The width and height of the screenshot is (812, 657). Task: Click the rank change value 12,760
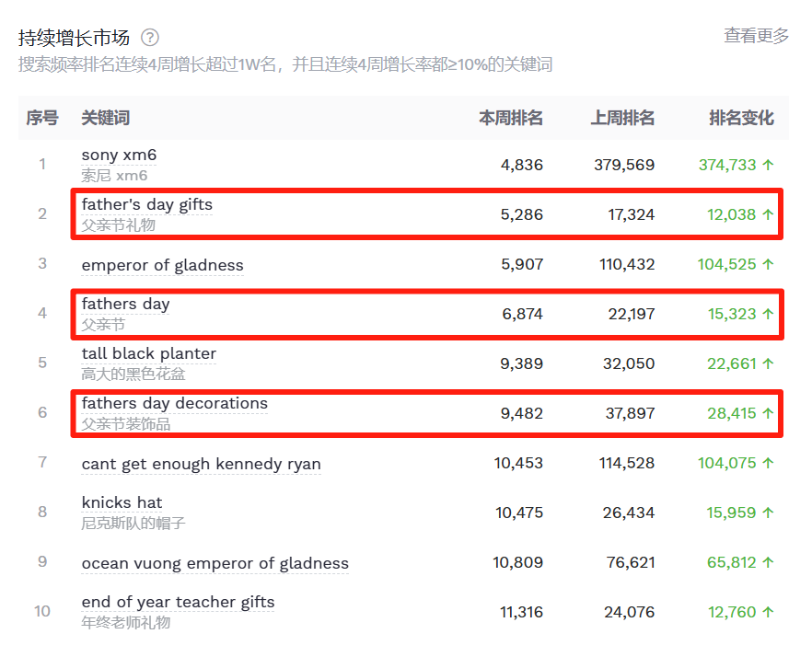coord(732,613)
